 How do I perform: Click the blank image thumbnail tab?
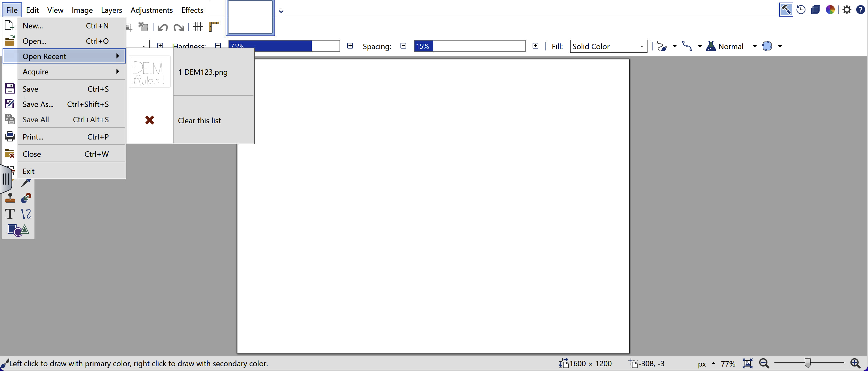[250, 17]
